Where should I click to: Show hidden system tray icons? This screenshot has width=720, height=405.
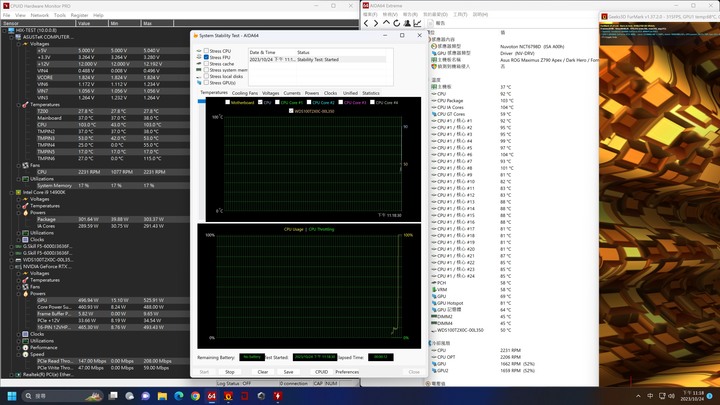(638, 396)
